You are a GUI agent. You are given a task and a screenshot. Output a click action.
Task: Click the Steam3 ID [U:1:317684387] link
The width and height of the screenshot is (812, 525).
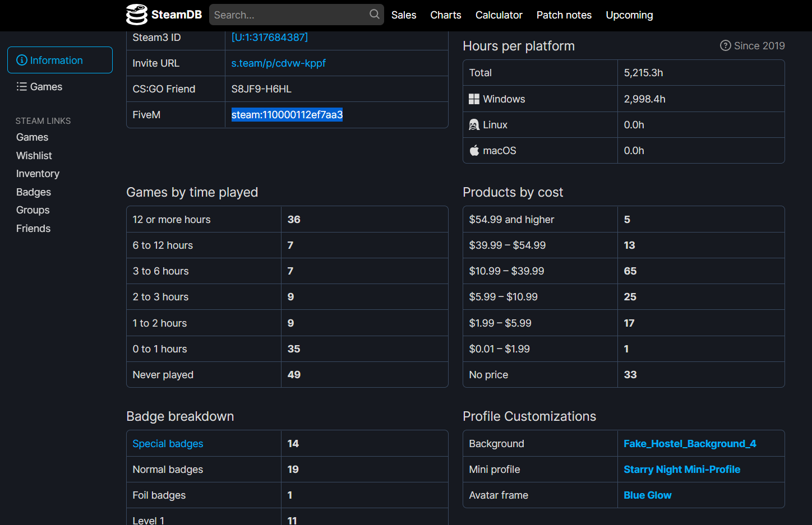coord(270,38)
